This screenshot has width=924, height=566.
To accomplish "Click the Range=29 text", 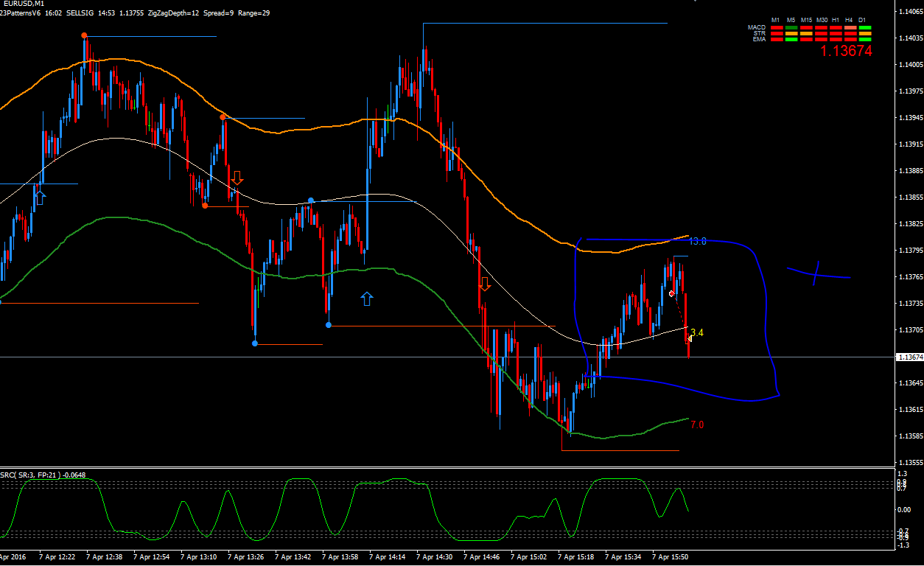I will click(x=255, y=13).
